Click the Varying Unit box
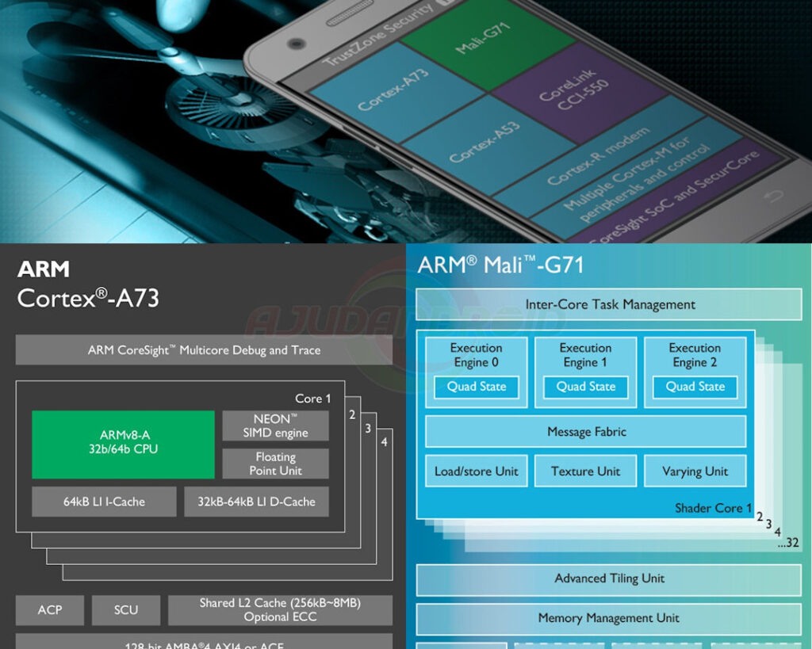Screen dimensions: 812x649 pos(695,471)
